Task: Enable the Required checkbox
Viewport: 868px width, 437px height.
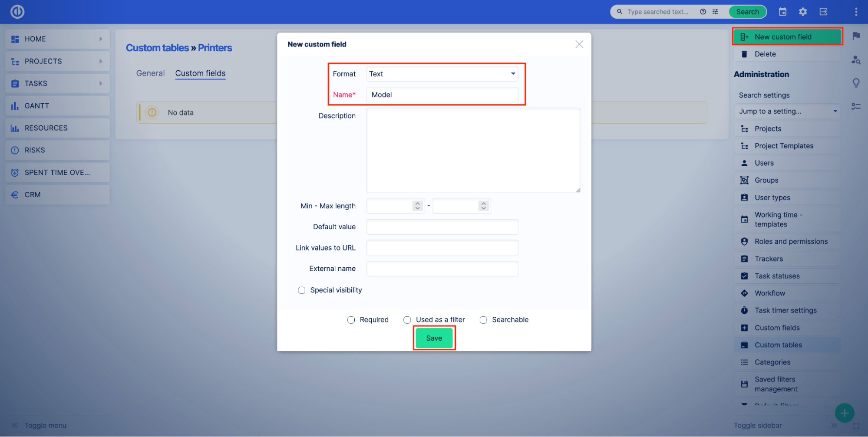Action: pos(351,320)
